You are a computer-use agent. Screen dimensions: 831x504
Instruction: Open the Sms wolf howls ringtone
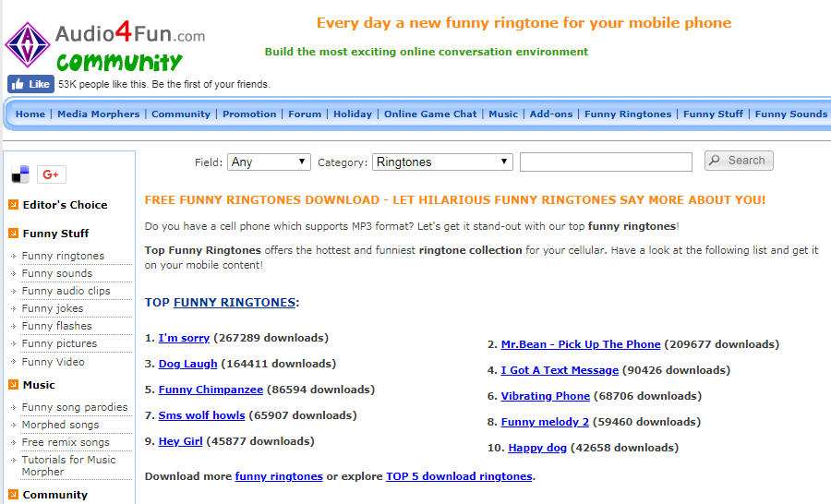(201, 415)
